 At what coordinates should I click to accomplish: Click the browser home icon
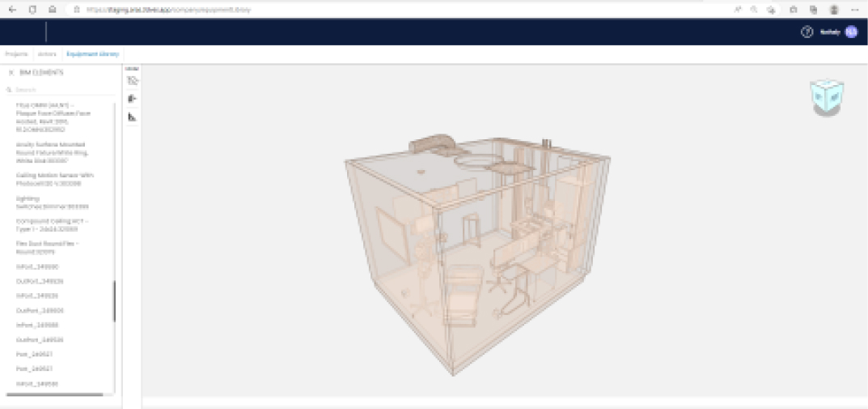click(x=53, y=9)
